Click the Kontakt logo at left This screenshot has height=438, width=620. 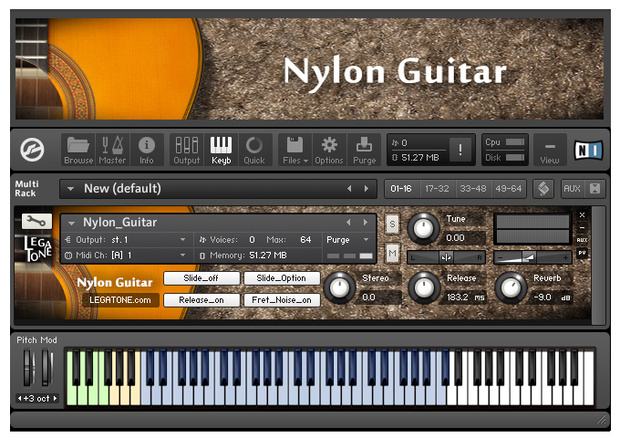tap(32, 150)
